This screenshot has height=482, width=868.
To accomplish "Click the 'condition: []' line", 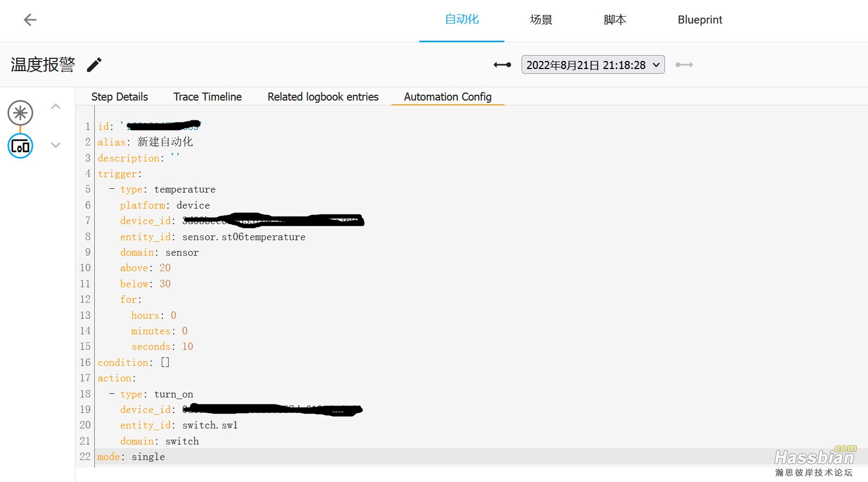I will (x=134, y=363).
